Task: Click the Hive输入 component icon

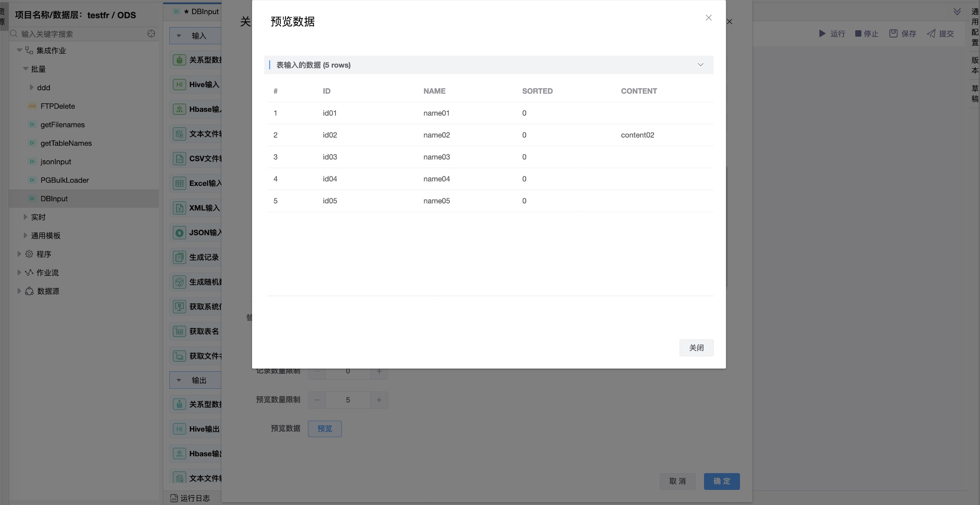Action: (179, 84)
